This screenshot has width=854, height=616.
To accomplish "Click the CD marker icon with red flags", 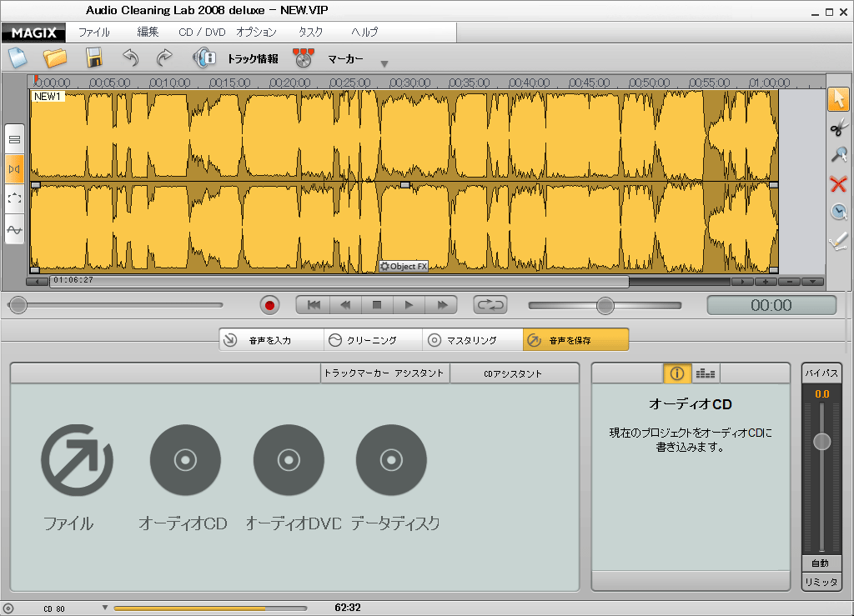I will pyautogui.click(x=304, y=58).
